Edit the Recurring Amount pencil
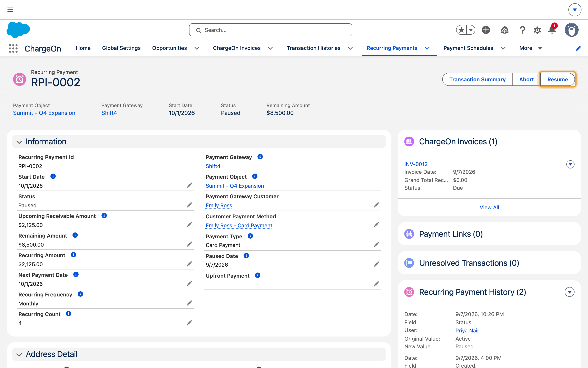The height and width of the screenshot is (368, 588). [x=189, y=264]
